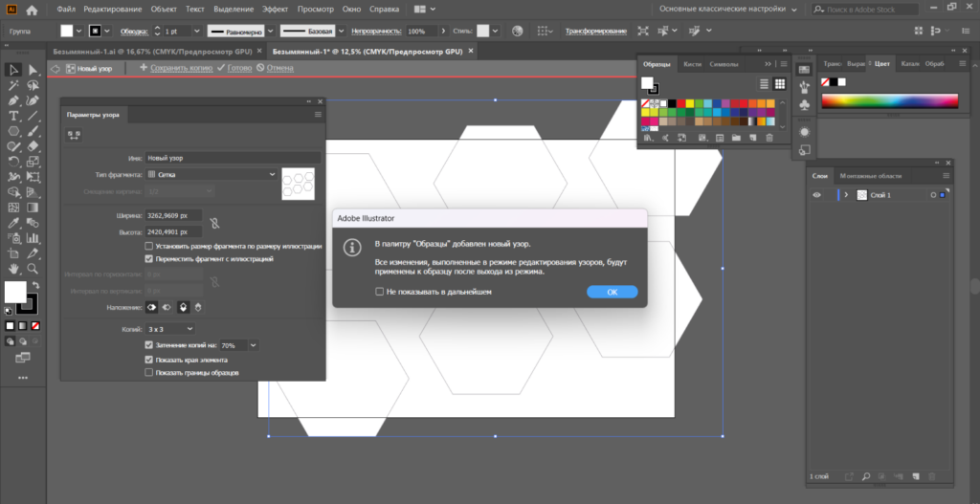Select the Direct Selection tool
Viewport: 980px width, 504px height.
(33, 70)
